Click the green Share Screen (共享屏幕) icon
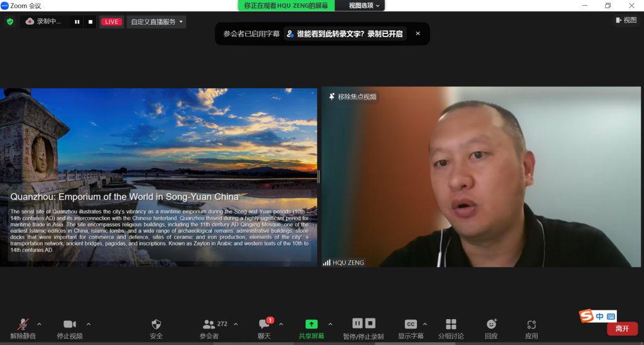 point(311,325)
